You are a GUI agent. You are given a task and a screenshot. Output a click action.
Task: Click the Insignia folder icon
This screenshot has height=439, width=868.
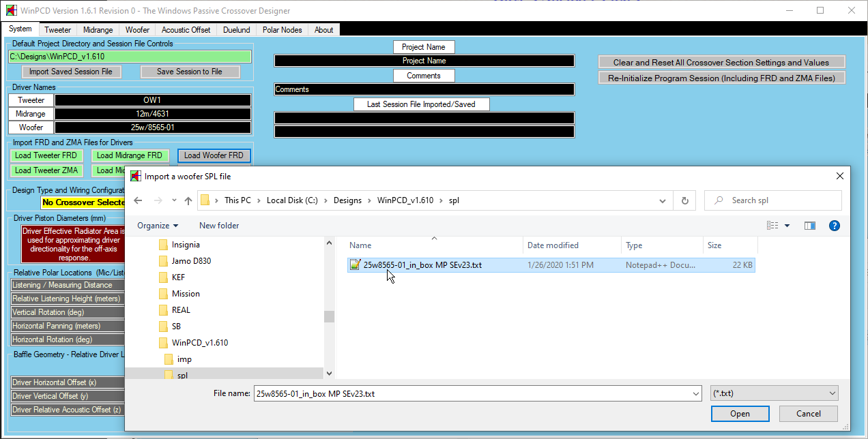coord(163,245)
